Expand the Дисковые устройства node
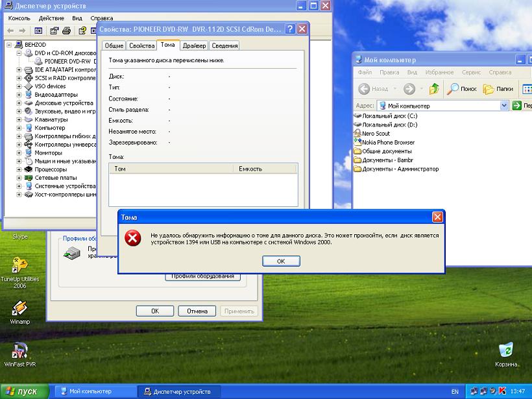This screenshot has height=399, width=532. [x=19, y=103]
